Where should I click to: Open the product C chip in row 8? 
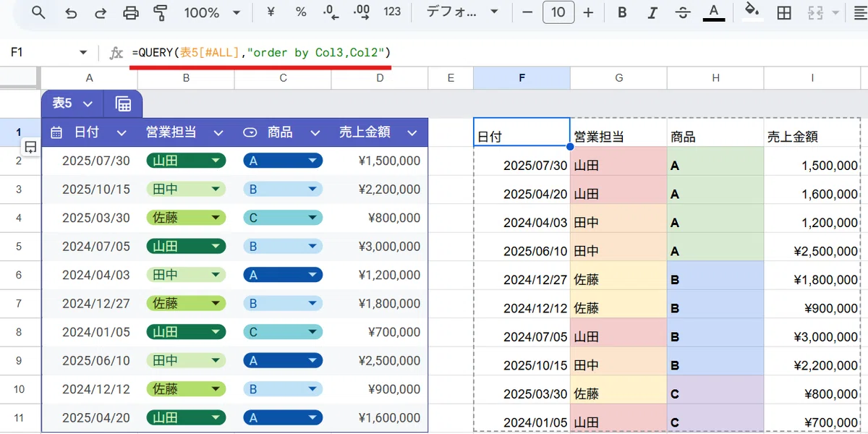coord(283,332)
